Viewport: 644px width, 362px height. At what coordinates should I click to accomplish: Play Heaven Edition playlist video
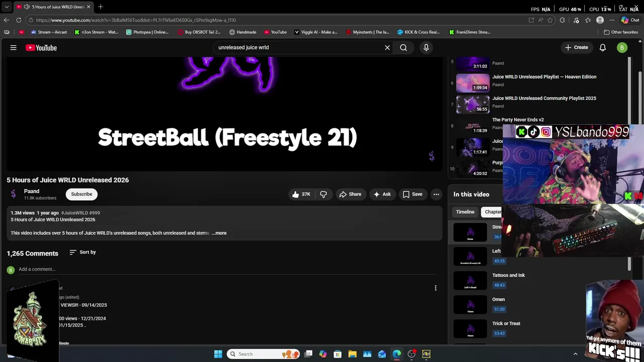(544, 77)
